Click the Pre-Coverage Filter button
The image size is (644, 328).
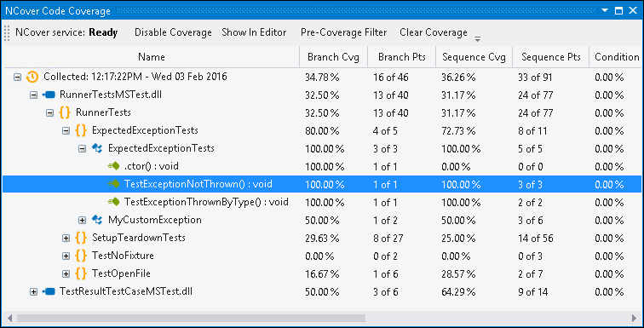344,32
